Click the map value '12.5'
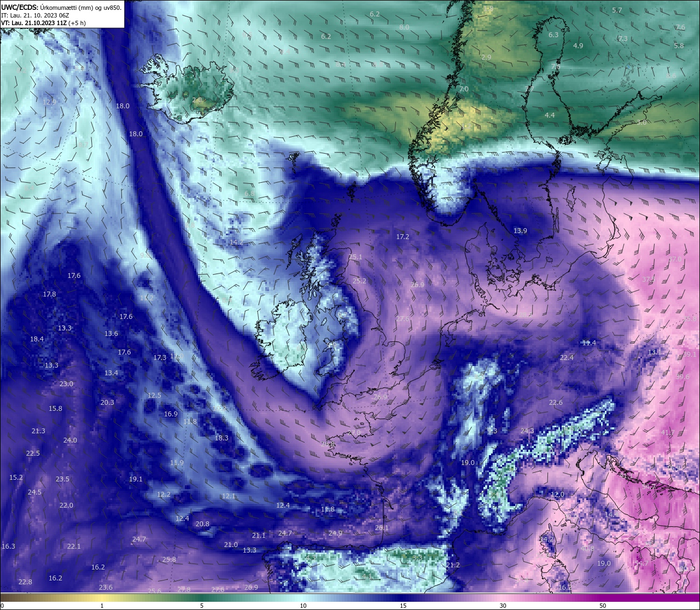The height and width of the screenshot is (610, 700). [154, 396]
